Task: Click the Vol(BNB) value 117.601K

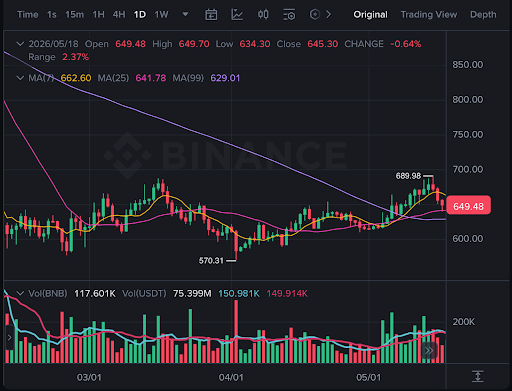Action: [95, 293]
